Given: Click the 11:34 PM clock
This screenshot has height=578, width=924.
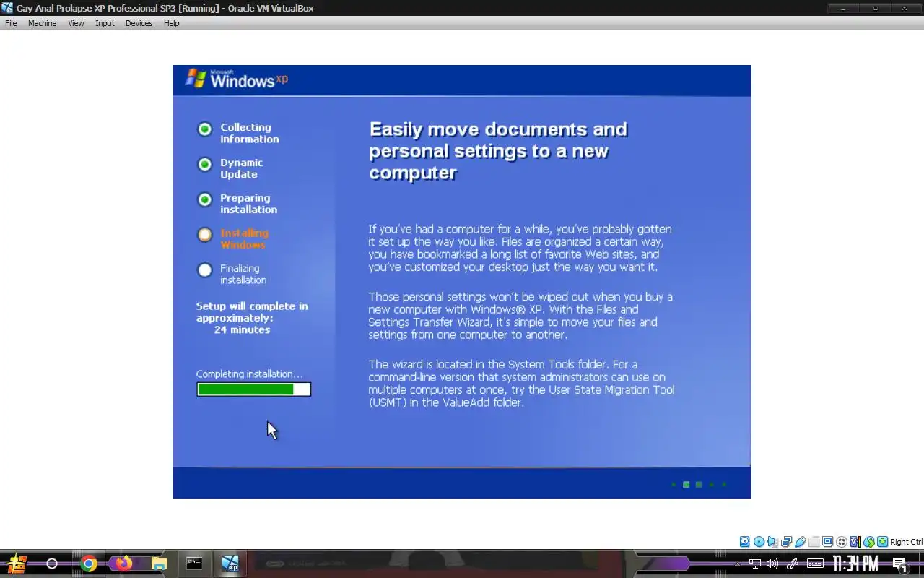Looking at the screenshot, I should click(x=855, y=564).
